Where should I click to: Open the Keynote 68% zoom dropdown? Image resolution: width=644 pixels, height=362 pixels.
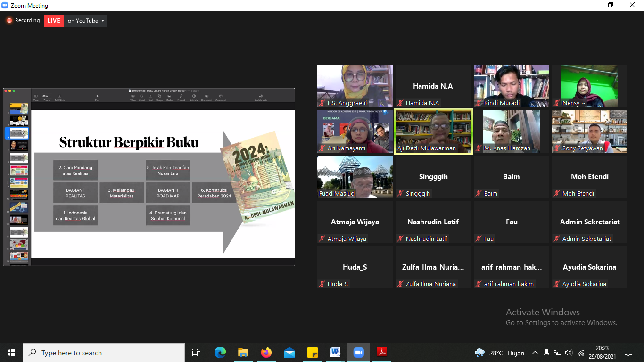click(x=46, y=97)
